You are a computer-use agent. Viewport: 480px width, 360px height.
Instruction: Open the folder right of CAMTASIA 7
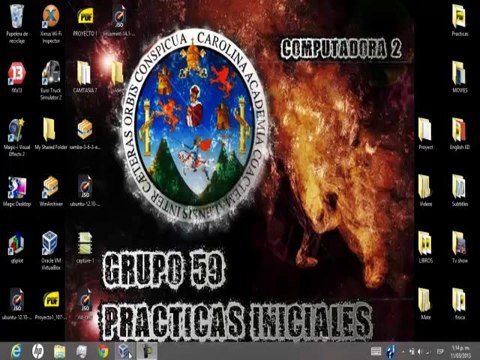118,77
